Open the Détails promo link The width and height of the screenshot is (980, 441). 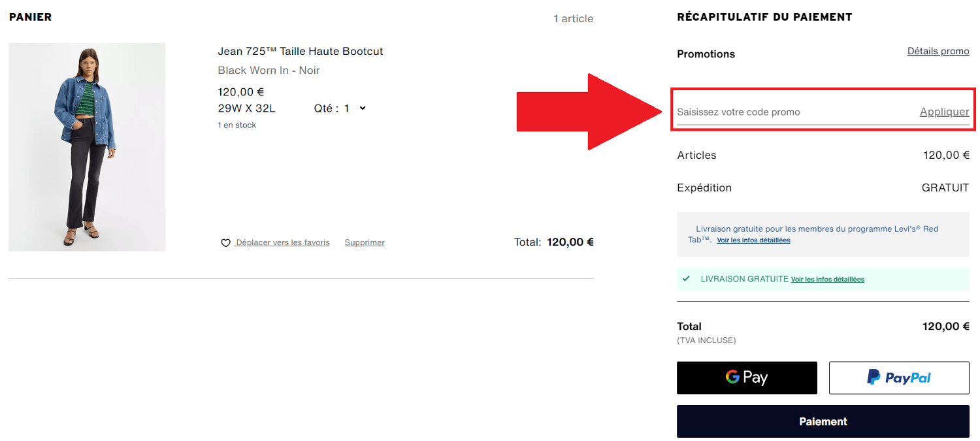point(938,50)
